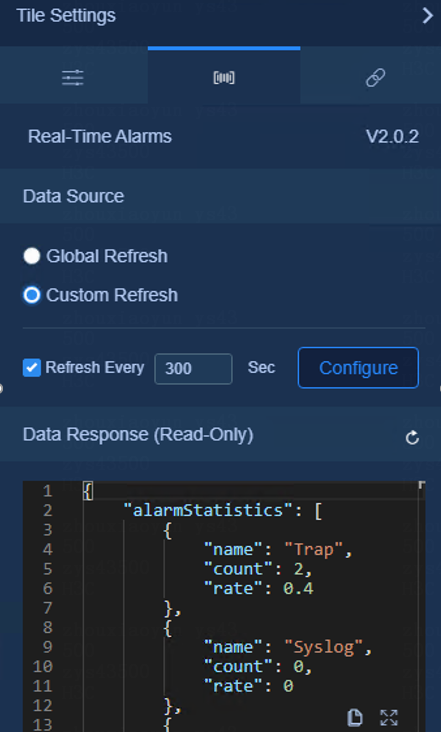Click line number 1 in code gutter

pos(47,491)
